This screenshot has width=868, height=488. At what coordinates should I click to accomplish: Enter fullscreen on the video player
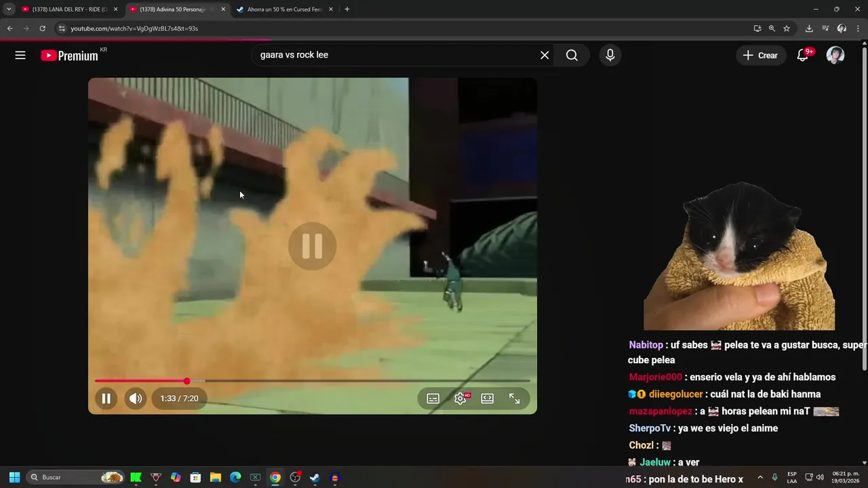515,399
